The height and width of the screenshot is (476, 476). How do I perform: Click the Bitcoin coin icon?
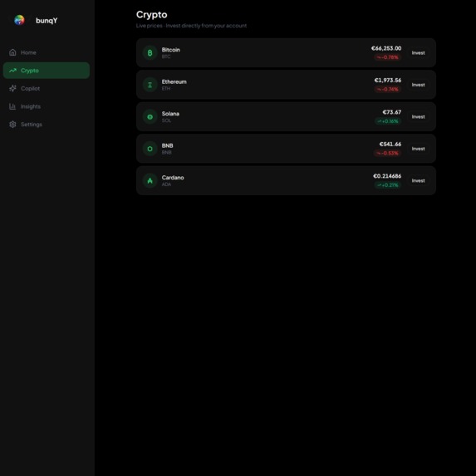[x=150, y=53]
